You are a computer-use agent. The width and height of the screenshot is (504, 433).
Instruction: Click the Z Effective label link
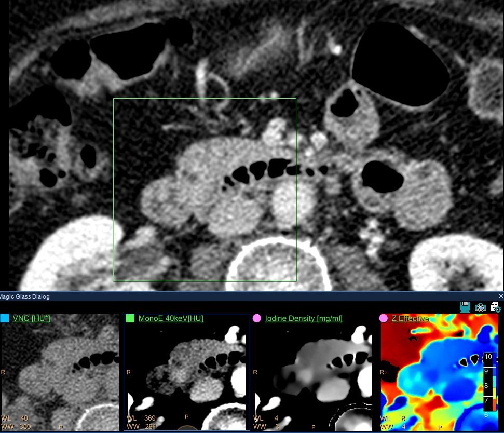[410, 318]
